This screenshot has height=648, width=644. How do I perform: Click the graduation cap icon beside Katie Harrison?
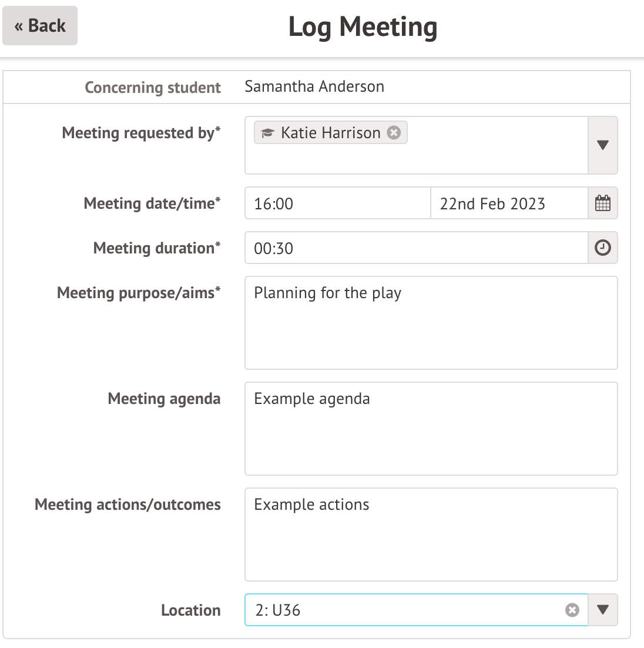tap(267, 133)
